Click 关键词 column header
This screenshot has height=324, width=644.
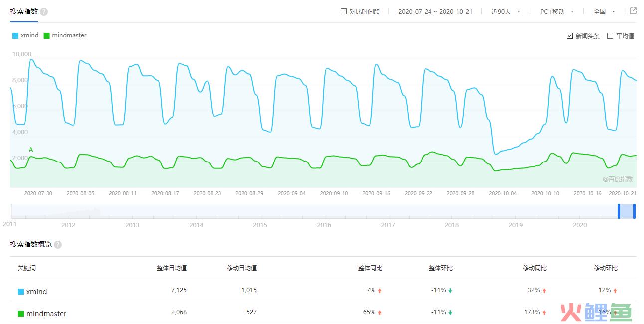[27, 268]
